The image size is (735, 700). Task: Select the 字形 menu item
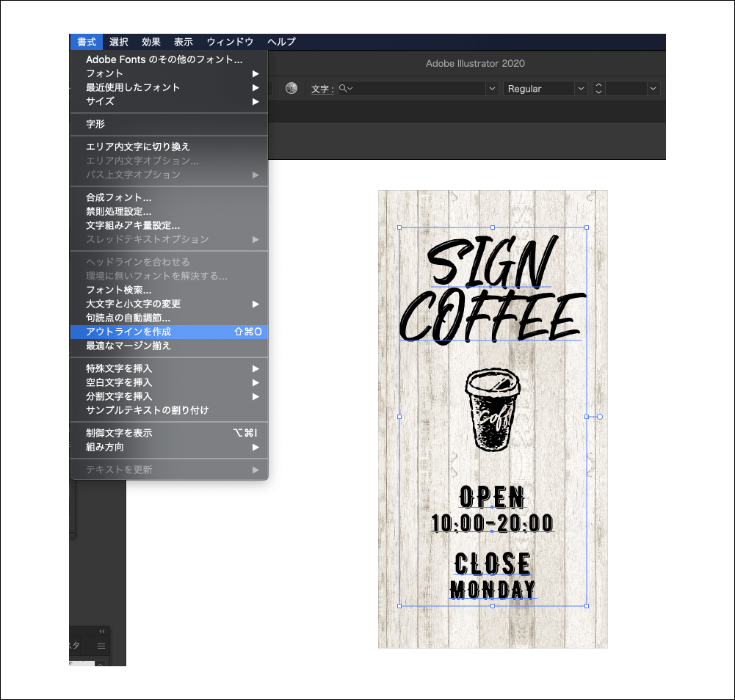click(x=169, y=124)
